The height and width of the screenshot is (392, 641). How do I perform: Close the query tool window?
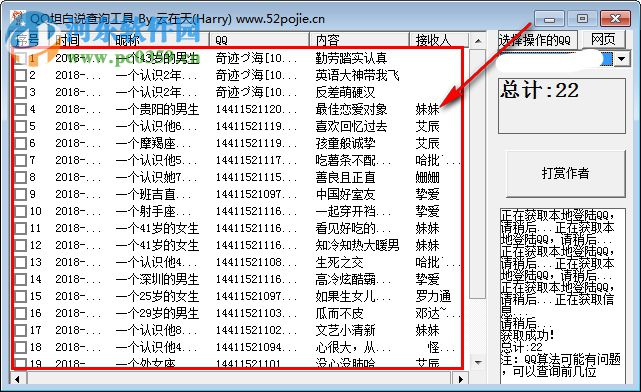point(615,19)
